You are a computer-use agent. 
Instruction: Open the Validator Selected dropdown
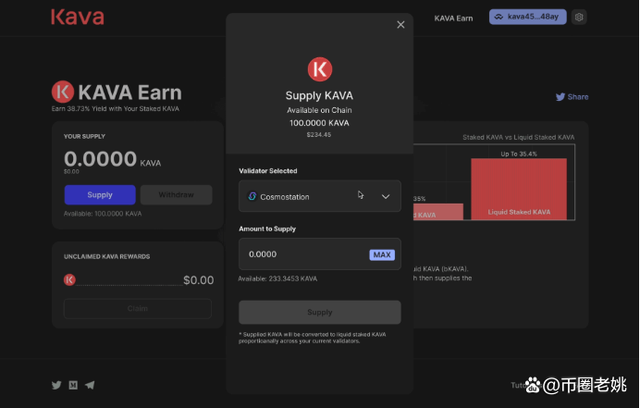tap(320, 196)
